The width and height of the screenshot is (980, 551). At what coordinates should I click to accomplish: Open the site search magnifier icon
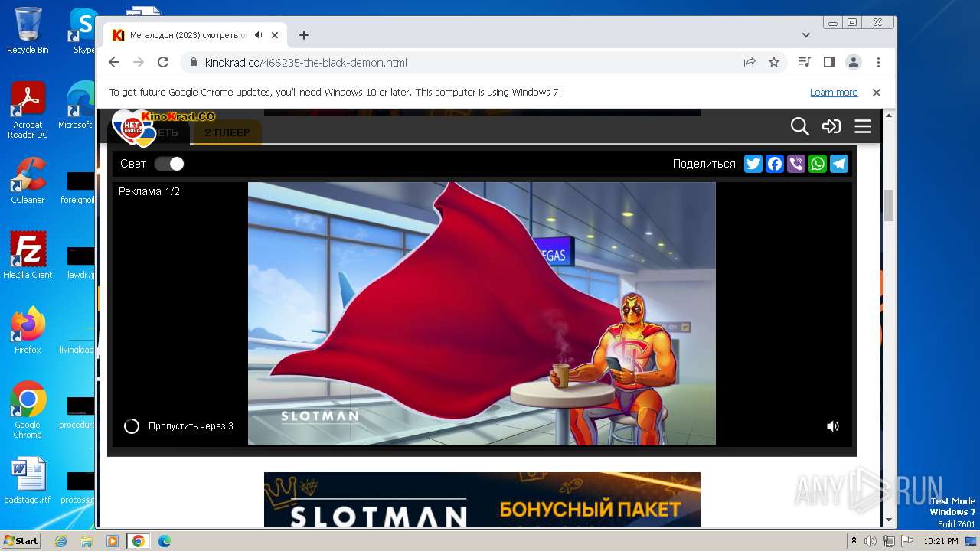tap(799, 126)
